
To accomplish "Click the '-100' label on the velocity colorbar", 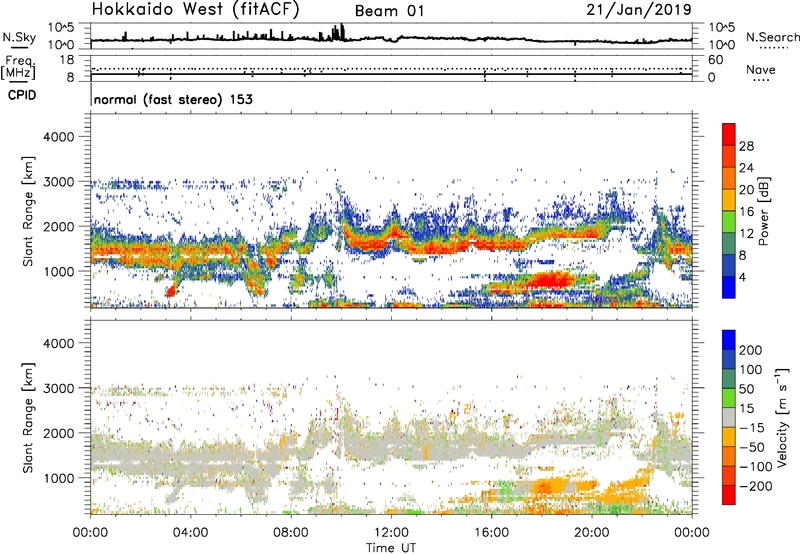I will pyautogui.click(x=756, y=466).
